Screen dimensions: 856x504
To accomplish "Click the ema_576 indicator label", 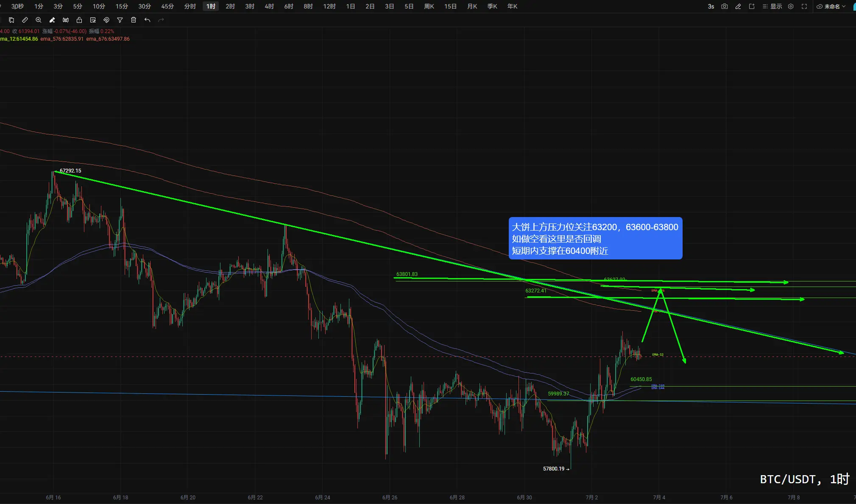I will coord(62,39).
